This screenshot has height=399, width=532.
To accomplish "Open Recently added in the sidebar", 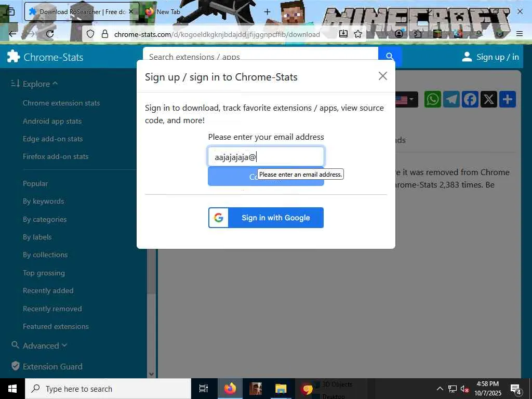I will [48, 291].
